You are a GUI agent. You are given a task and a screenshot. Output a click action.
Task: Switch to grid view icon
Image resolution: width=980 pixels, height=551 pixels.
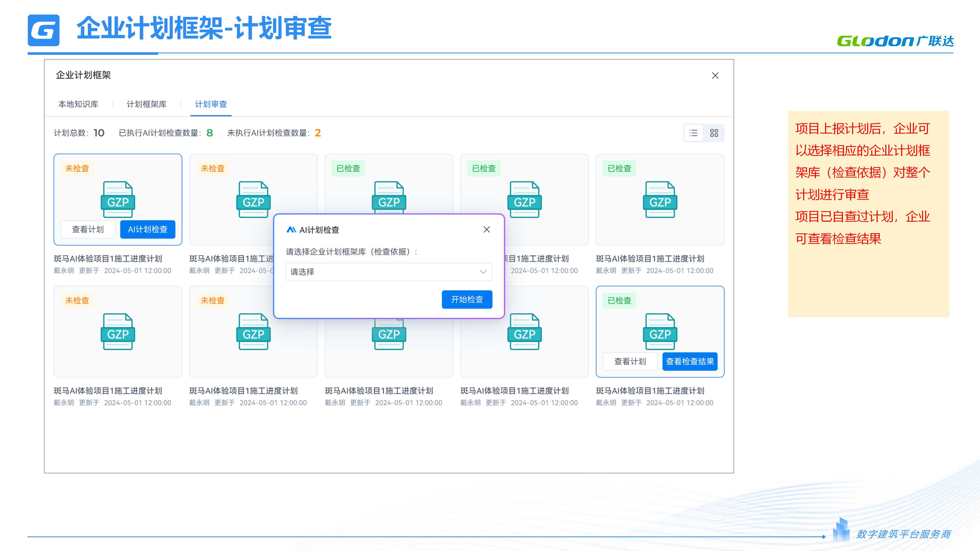pos(714,133)
